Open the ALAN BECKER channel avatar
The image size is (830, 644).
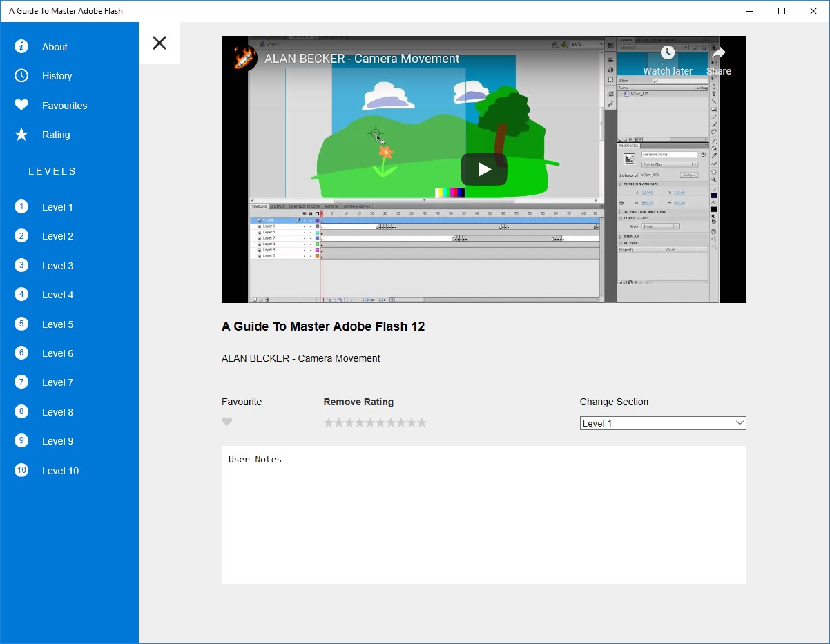coord(245,59)
